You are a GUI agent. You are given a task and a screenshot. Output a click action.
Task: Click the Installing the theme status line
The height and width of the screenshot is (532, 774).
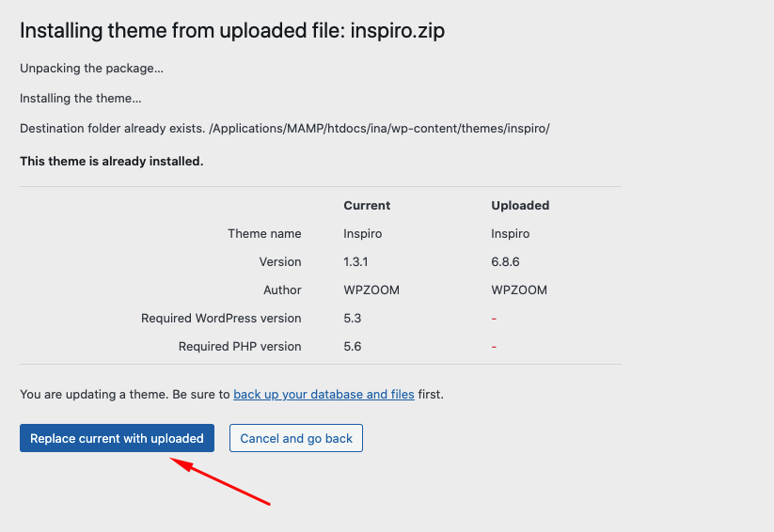(81, 98)
